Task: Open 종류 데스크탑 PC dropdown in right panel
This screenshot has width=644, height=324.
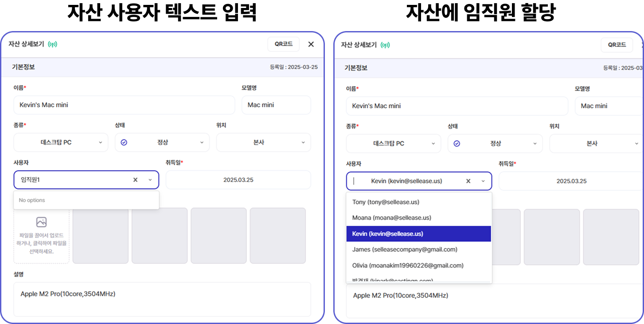Action: [394, 143]
